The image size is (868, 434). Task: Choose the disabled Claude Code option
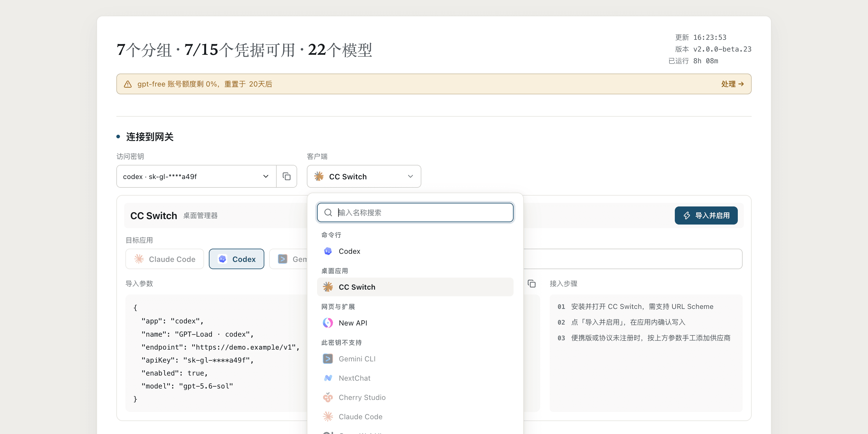(x=415, y=417)
